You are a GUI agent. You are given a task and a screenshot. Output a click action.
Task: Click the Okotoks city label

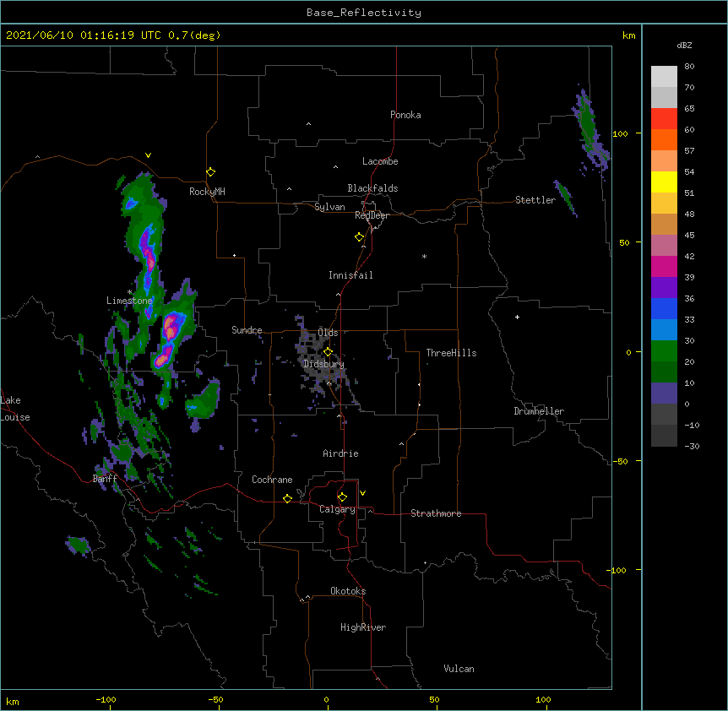click(x=348, y=591)
